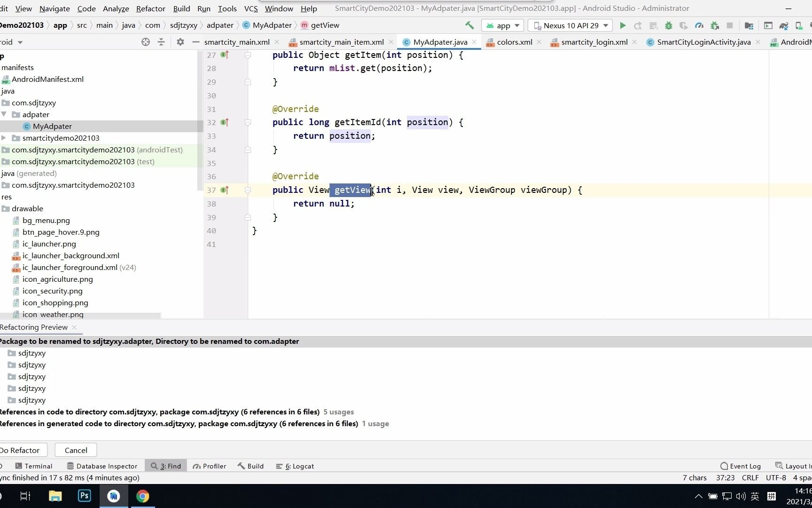Screen dimensions: 812x508
Task: Close the Refactoring Preview tab
Action: [74, 327]
